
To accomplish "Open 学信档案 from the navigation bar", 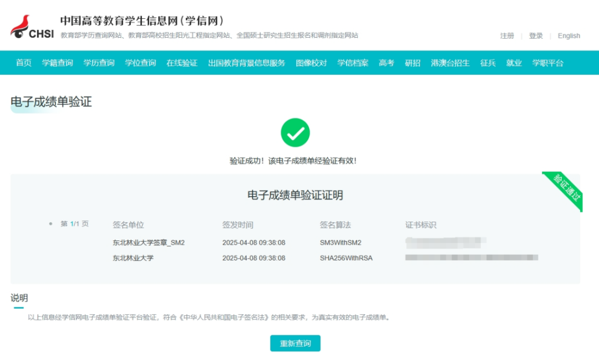I will click(353, 63).
